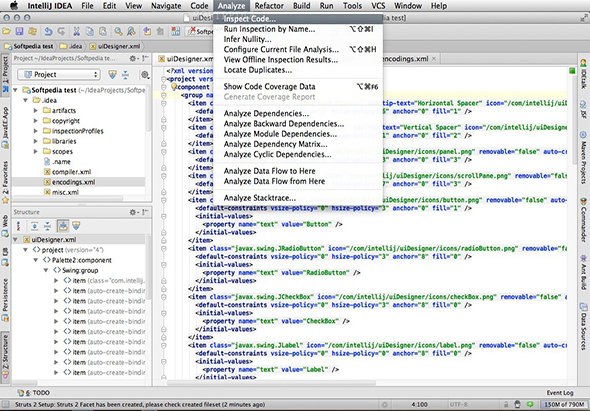This screenshot has height=411, width=590.
Task: Open the Commander side tab
Action: tap(583, 219)
